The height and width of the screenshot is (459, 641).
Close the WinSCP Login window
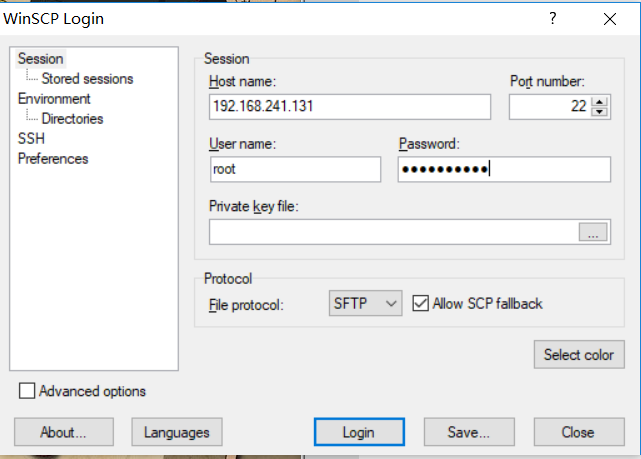610,19
